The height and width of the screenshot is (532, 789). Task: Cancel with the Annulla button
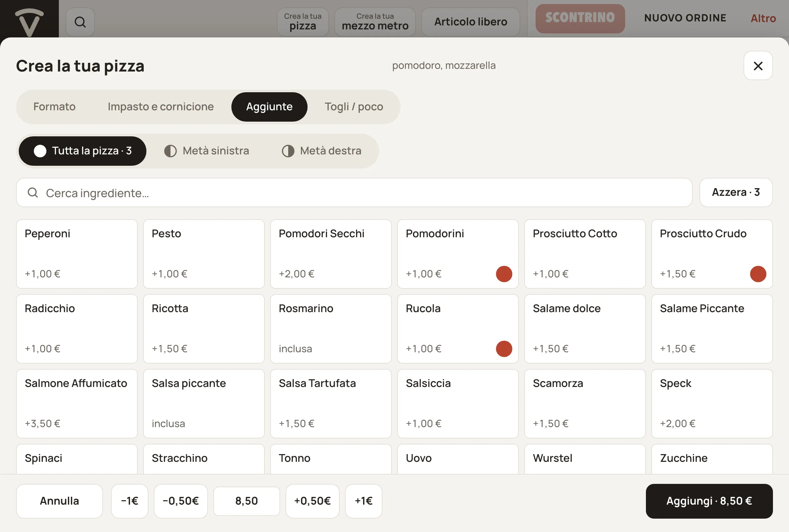(60, 501)
